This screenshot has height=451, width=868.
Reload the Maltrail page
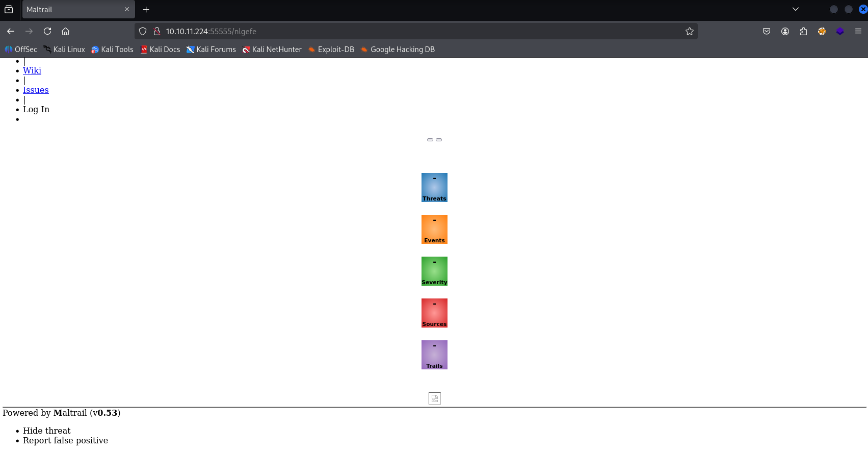47,31
